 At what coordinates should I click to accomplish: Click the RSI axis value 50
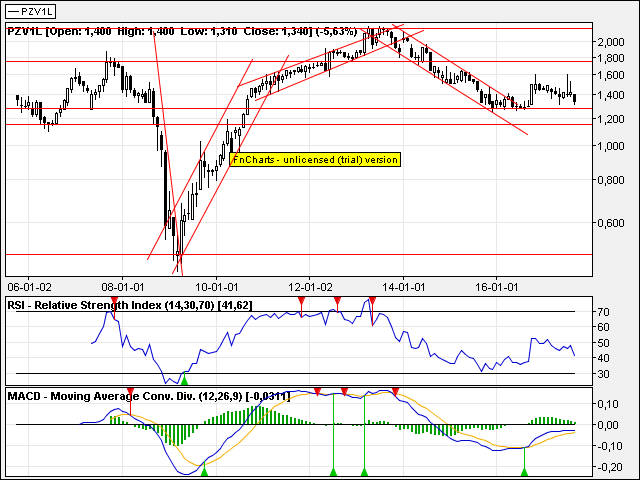pos(603,343)
